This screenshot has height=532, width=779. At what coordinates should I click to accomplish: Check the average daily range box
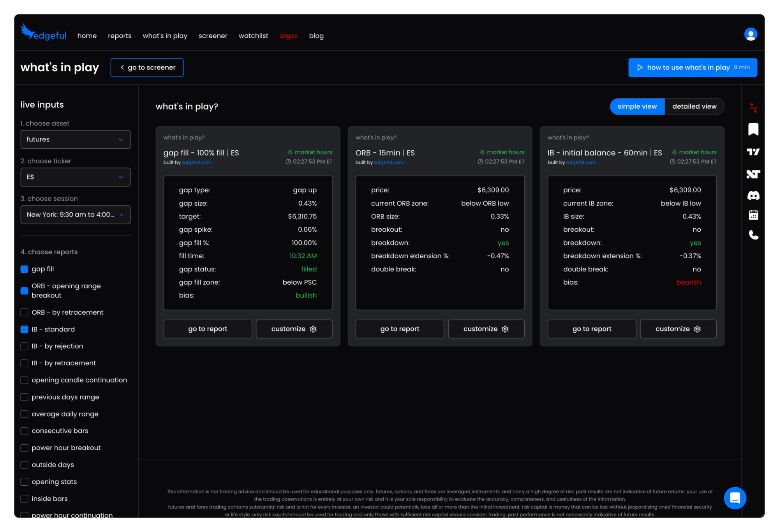[x=24, y=414]
